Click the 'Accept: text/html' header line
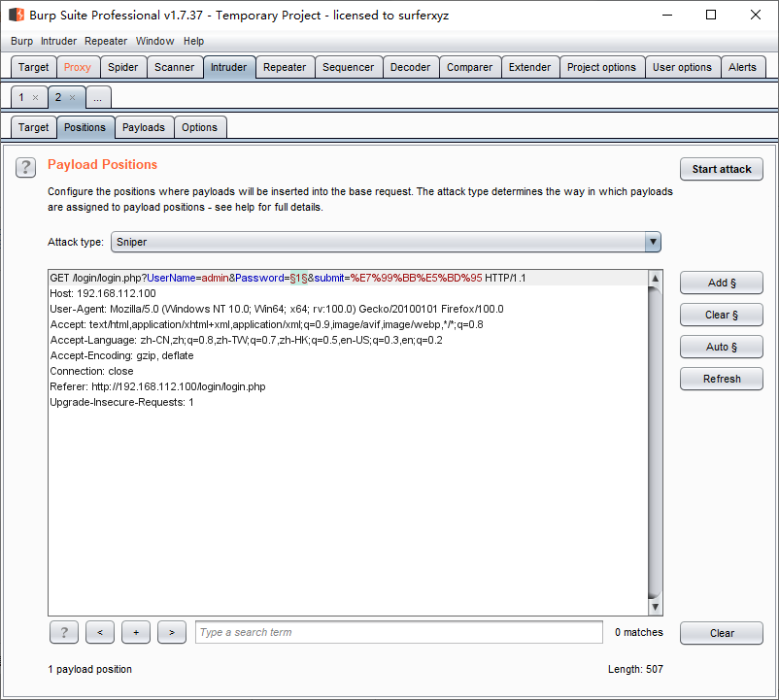779x700 pixels. coord(267,324)
